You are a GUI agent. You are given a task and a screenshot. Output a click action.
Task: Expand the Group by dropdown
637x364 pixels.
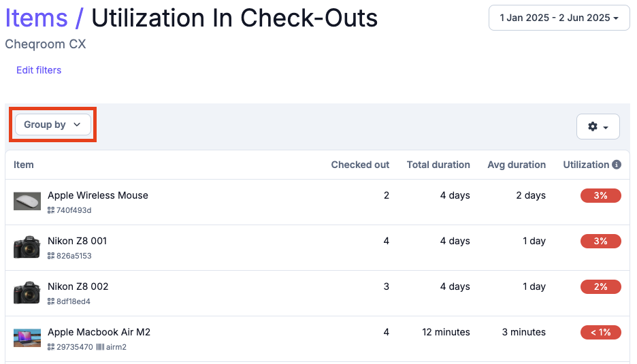click(x=53, y=125)
